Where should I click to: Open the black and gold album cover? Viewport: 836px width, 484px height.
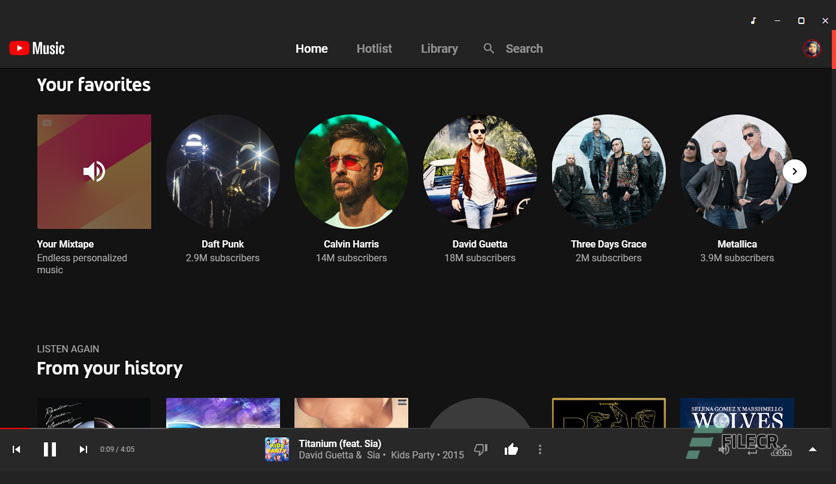tap(608, 413)
